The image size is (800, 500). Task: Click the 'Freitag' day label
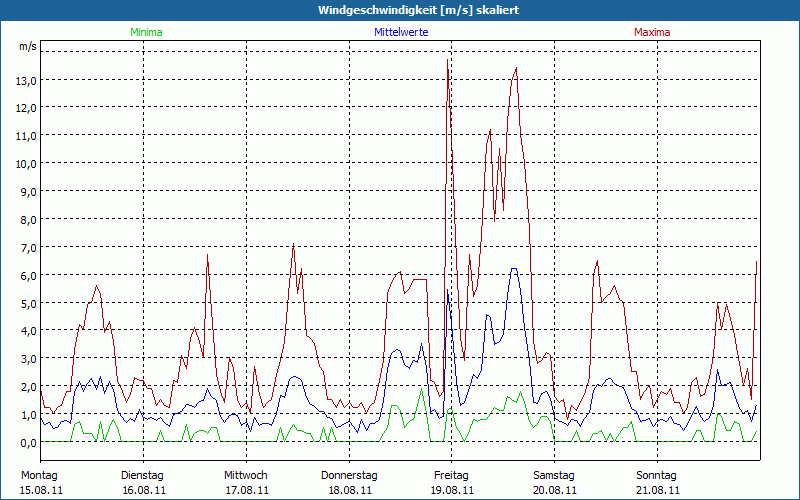tap(451, 476)
